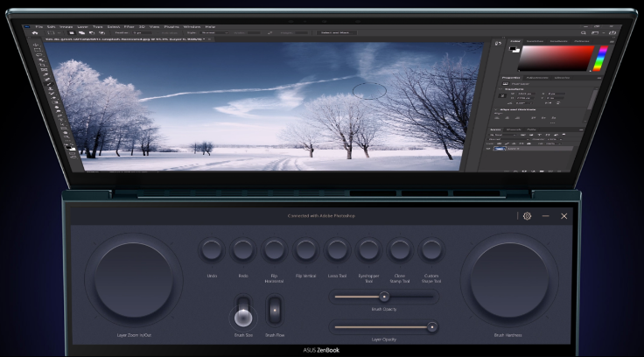The width and height of the screenshot is (644, 357).
Task: Open the File menu
Action: (39, 27)
